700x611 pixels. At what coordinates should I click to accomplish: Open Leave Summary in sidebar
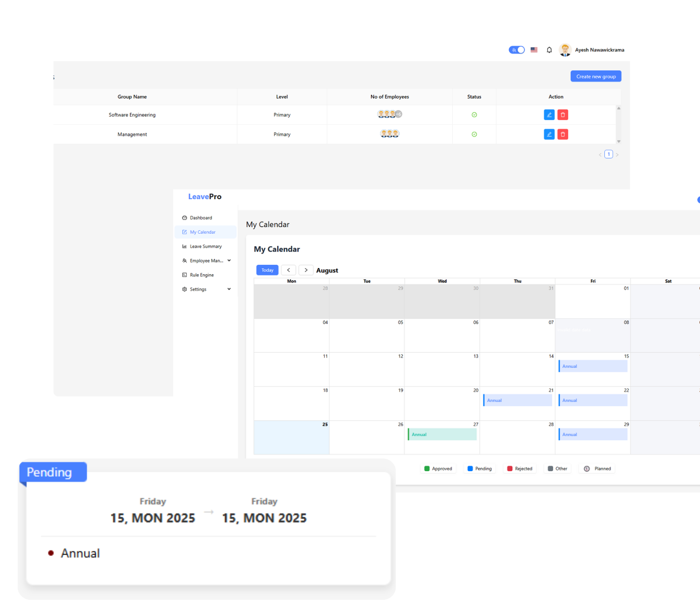pyautogui.click(x=205, y=246)
